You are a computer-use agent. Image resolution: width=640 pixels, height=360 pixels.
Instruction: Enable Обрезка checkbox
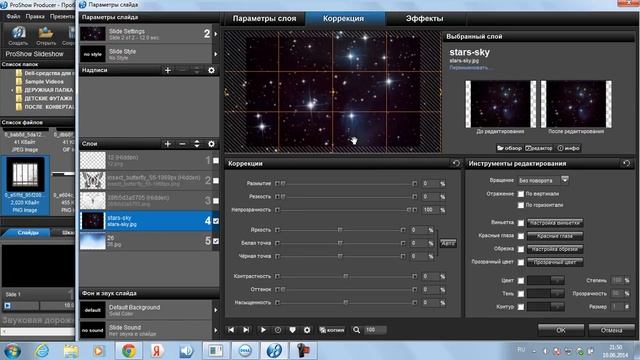(521, 249)
